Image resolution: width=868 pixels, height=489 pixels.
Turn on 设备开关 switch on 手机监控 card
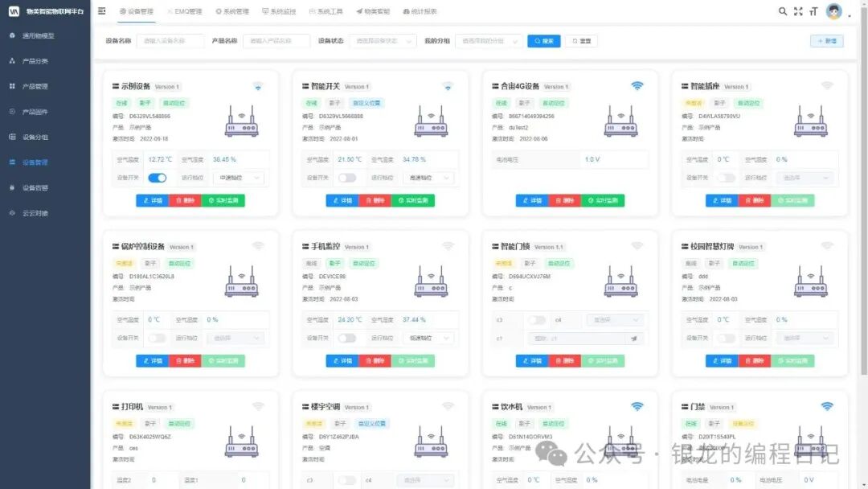point(347,338)
